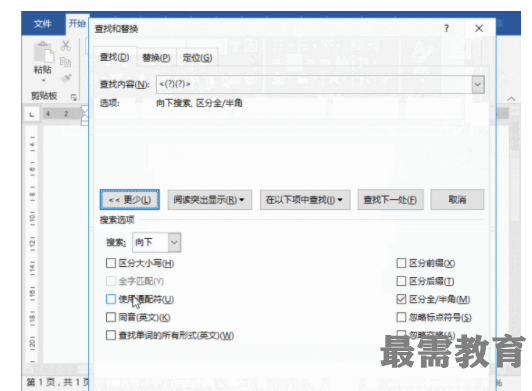Open 在以下项中查找(I) dropdown button
The width and height of the screenshot is (532, 391).
305,200
